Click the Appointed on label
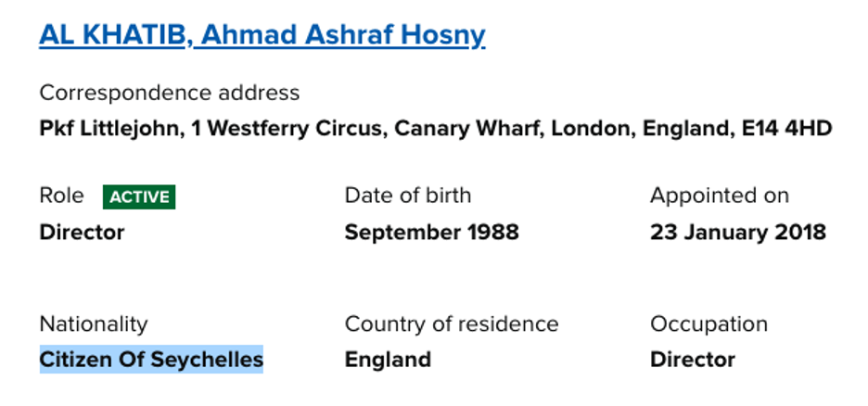 [719, 196]
